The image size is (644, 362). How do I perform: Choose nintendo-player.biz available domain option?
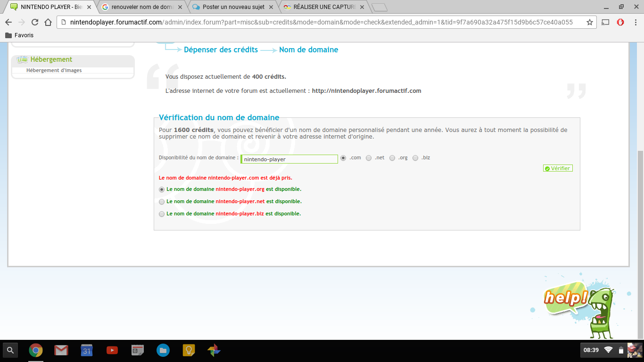(x=162, y=214)
